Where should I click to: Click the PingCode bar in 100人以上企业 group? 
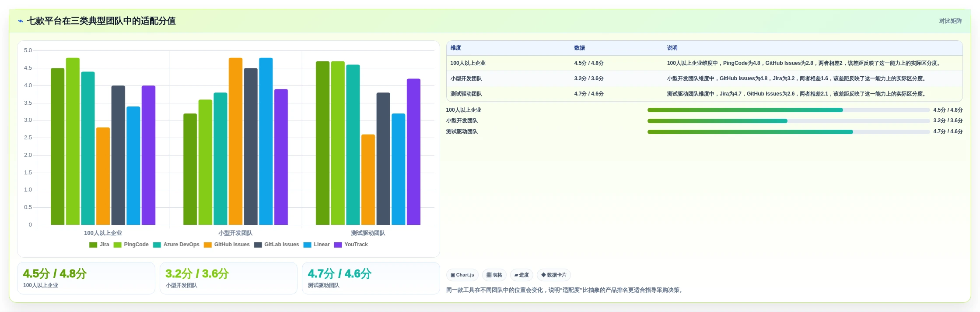(73, 142)
